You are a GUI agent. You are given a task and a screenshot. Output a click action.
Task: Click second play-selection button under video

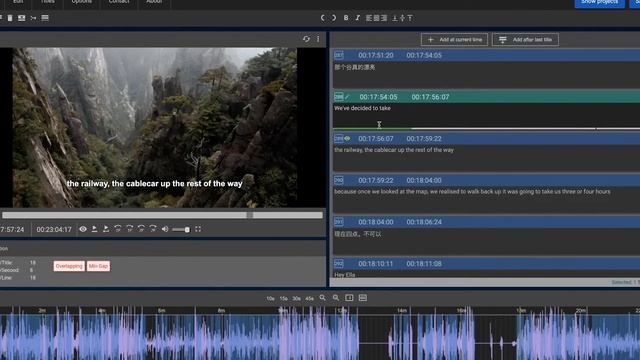106,229
